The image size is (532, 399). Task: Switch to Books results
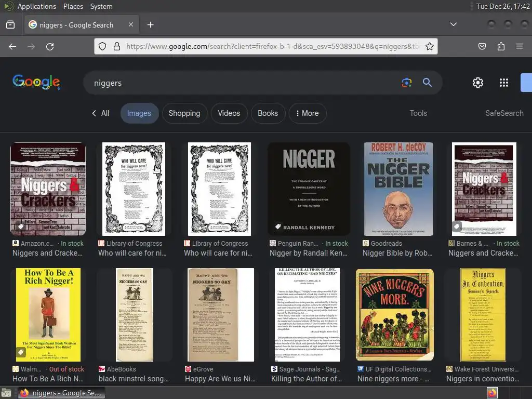268,113
